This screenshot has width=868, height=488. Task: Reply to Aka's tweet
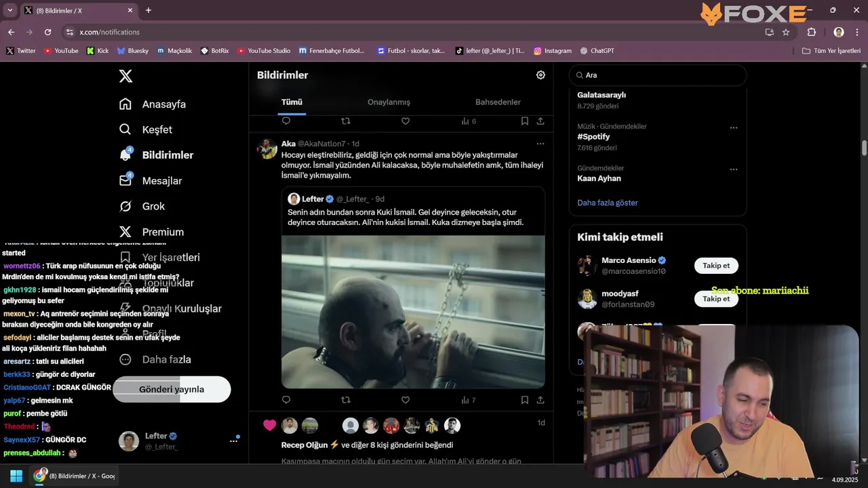[x=286, y=400]
